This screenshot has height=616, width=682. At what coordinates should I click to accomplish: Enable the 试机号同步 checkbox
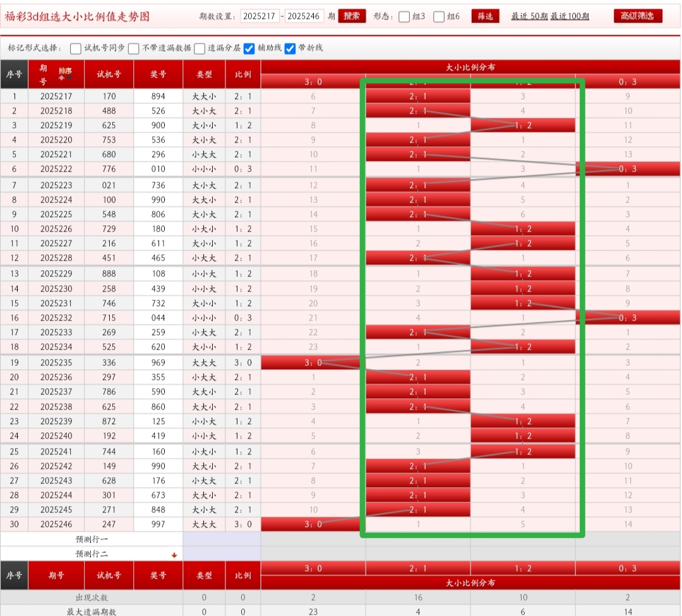point(76,49)
